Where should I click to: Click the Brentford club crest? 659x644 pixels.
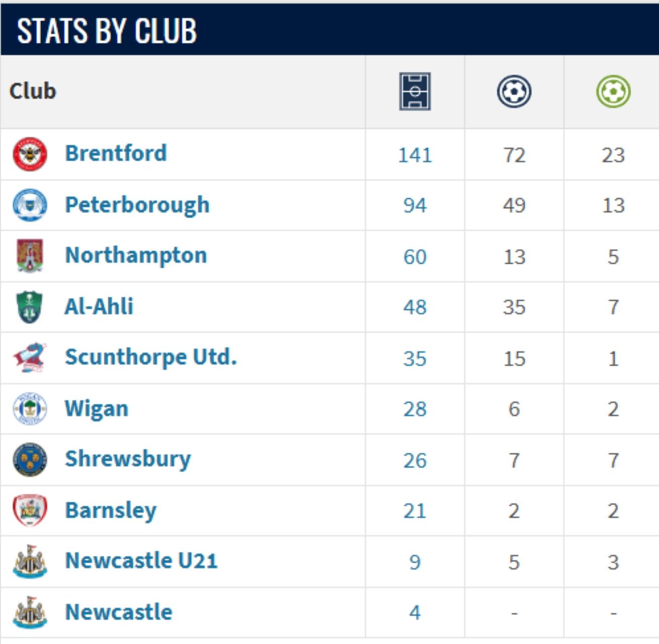[30, 154]
